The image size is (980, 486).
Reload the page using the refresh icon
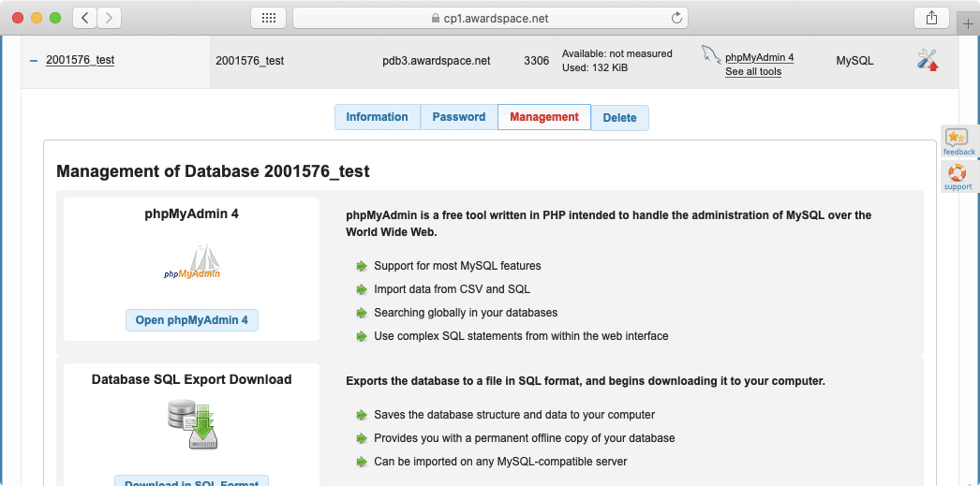tap(676, 18)
